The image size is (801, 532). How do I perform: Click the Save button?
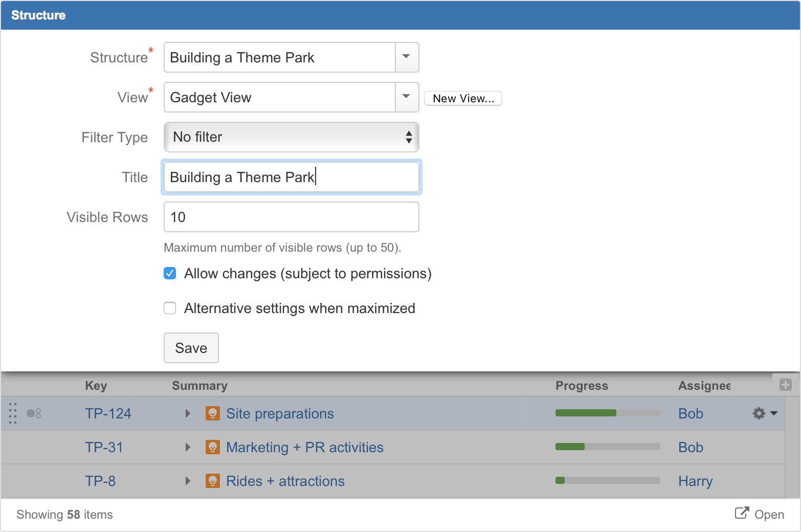click(191, 348)
